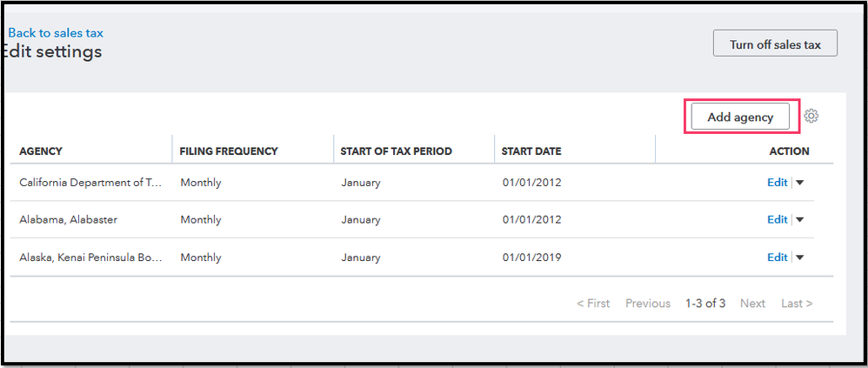Screen dimensions: 868x368
Task: Expand action dropdown for Alaska, Kenai Peninsula
Action: point(800,258)
